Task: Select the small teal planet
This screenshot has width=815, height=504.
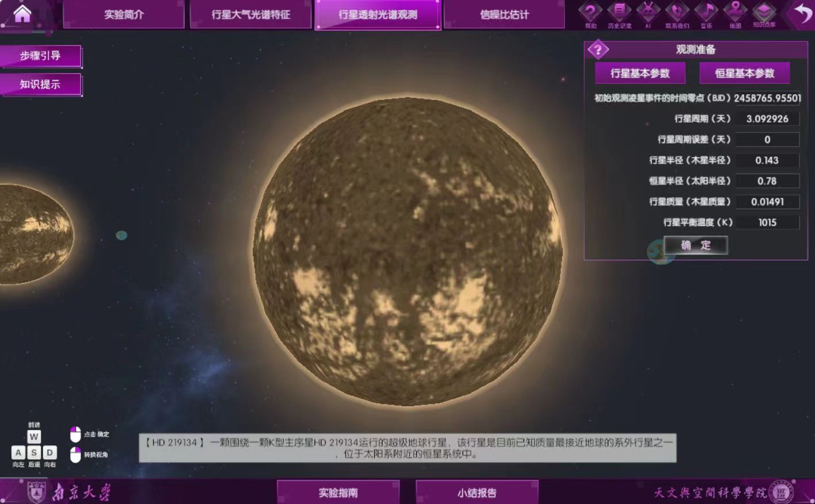Action: (121, 235)
